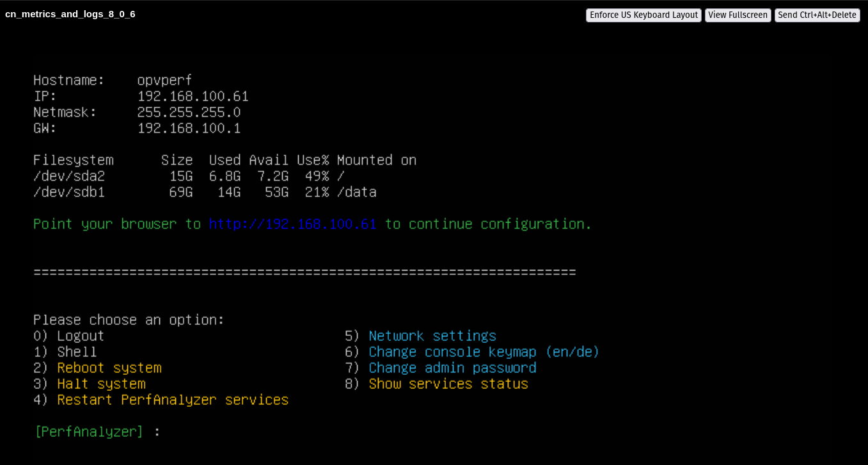This screenshot has width=868, height=465.
Task: Click the /dev/sdb1 filesystem row
Action: [205, 192]
